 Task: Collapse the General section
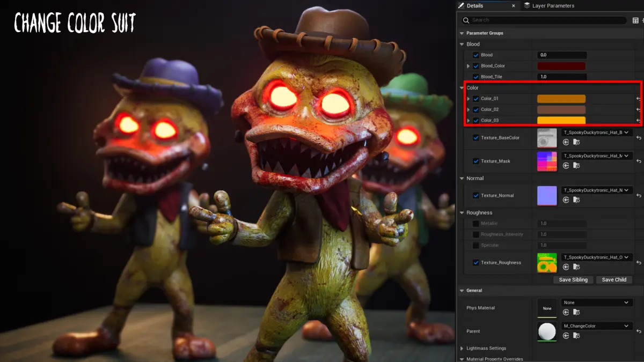tap(461, 291)
